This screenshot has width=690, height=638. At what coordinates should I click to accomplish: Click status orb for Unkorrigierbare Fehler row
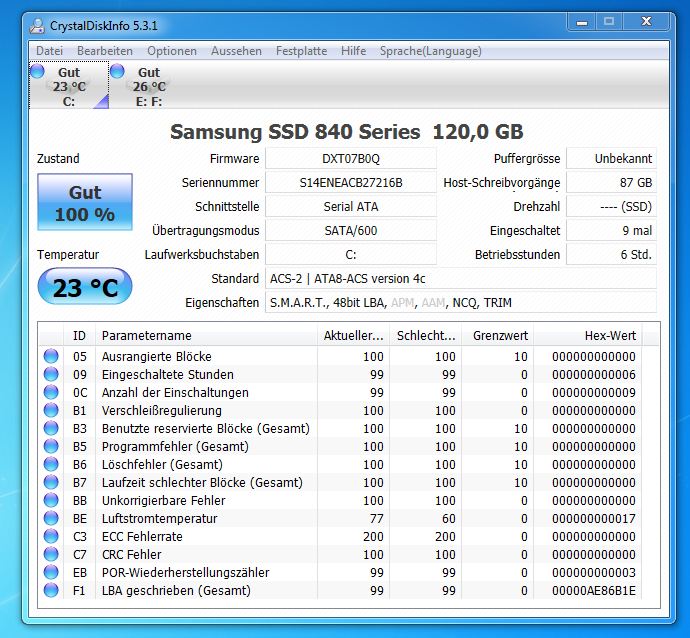pos(51,501)
